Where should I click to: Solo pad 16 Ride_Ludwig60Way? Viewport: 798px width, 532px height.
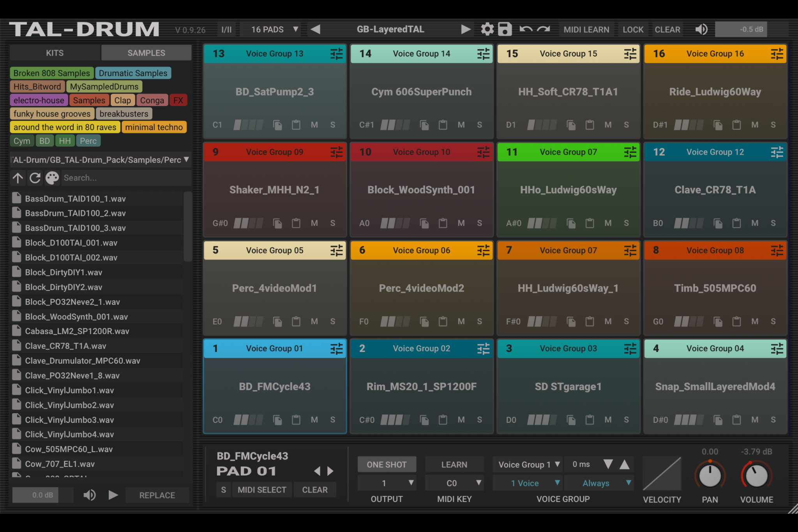pos(773,125)
